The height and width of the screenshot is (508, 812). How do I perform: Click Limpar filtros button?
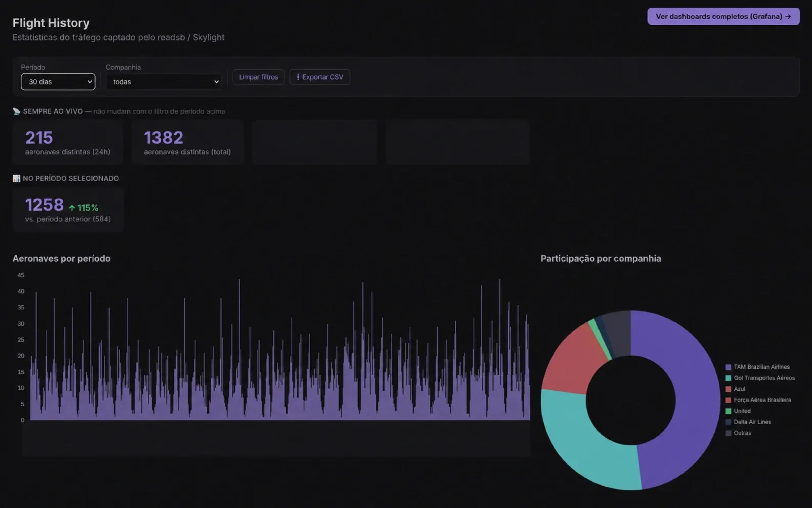(x=258, y=77)
